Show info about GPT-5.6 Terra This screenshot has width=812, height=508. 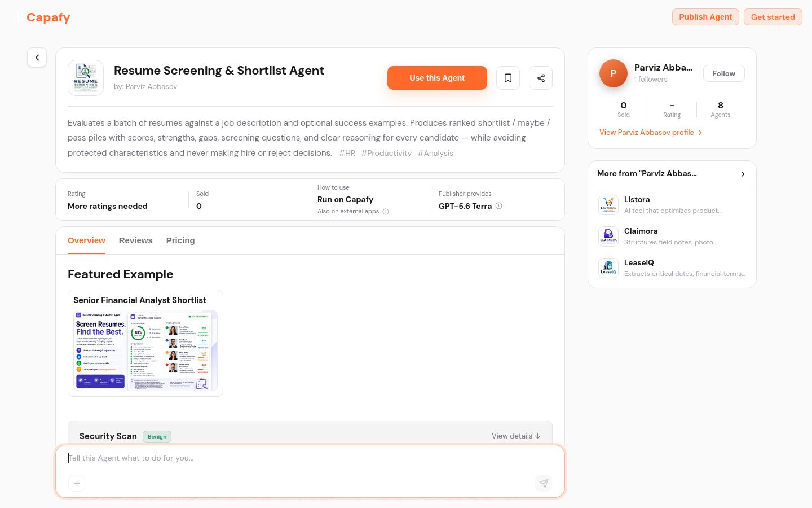point(498,206)
